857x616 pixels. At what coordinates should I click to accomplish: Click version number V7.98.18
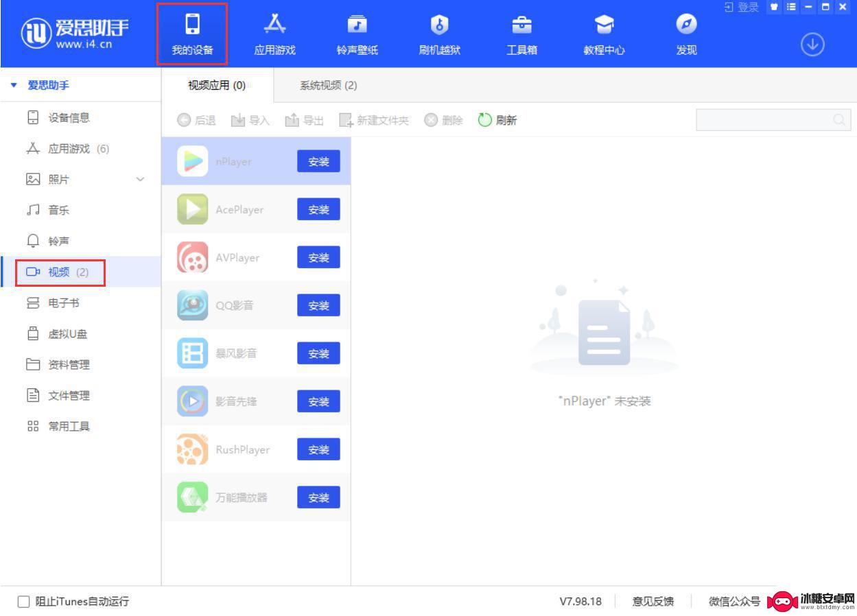pos(580,602)
